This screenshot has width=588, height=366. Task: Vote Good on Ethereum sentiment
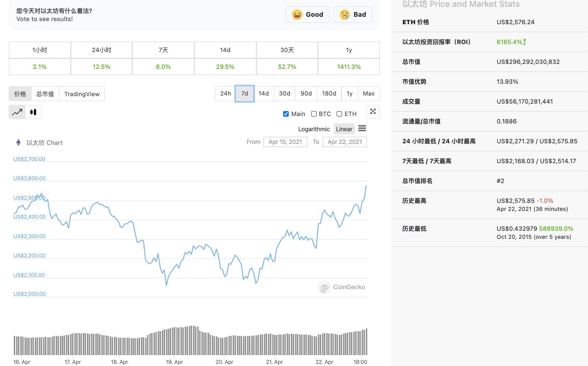[x=307, y=15]
